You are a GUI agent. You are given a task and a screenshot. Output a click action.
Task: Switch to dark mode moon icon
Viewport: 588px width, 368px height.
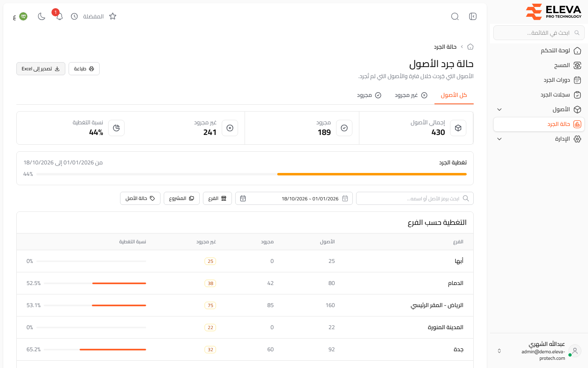41,16
